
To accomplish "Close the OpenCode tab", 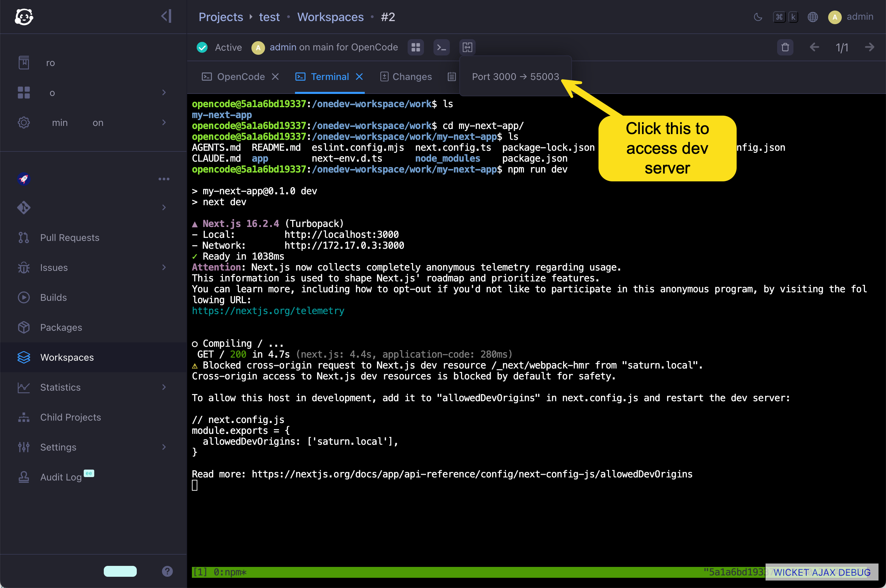I will [275, 77].
